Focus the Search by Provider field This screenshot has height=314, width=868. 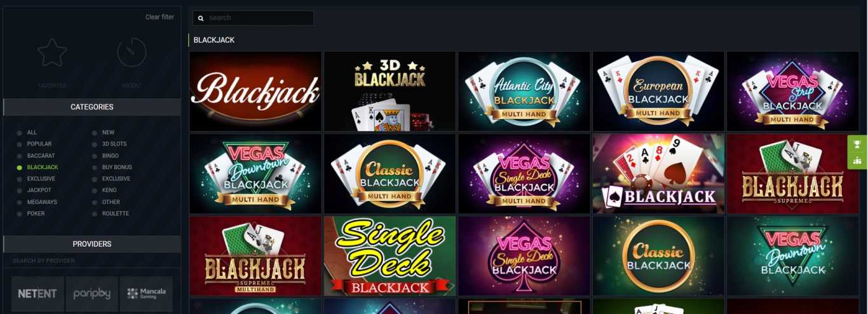click(x=92, y=261)
